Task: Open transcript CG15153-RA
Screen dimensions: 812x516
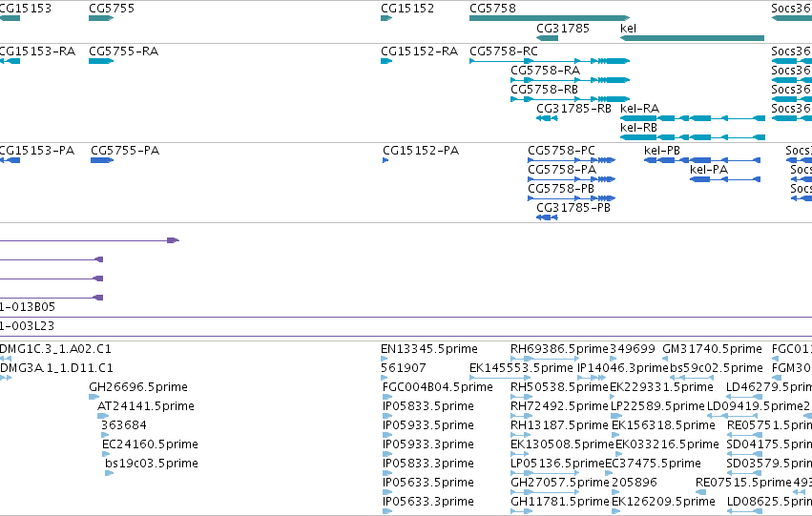Action: pos(37,52)
